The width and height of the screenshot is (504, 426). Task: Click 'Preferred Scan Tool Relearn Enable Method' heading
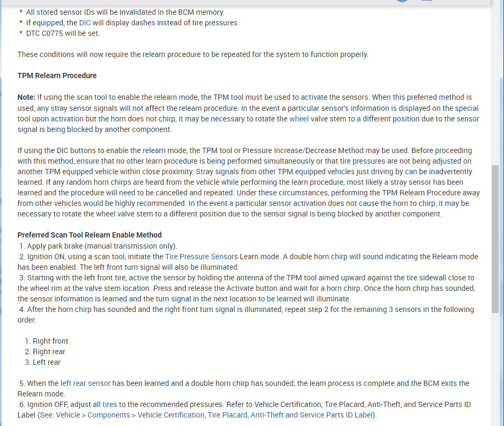point(90,235)
